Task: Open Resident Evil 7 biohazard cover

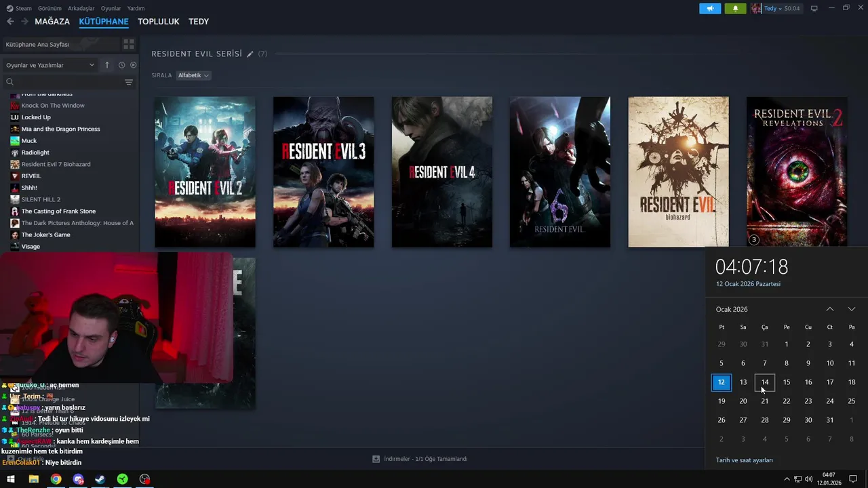Action: point(679,172)
